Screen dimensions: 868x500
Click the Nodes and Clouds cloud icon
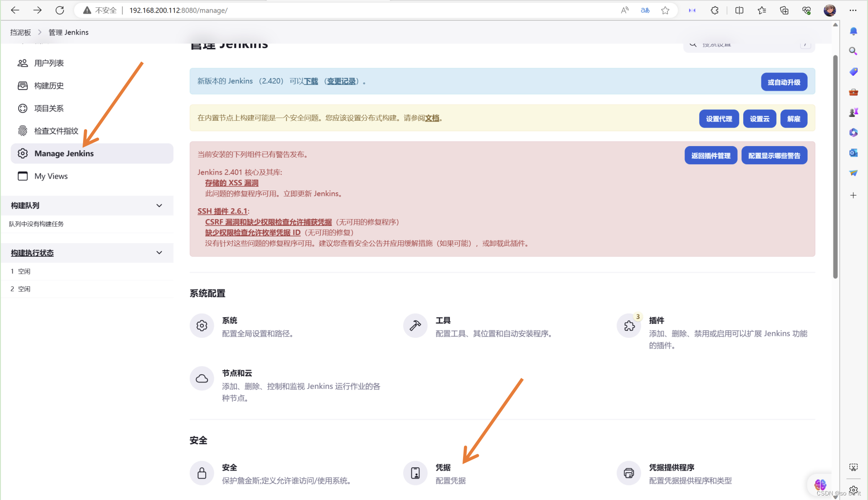pyautogui.click(x=202, y=378)
